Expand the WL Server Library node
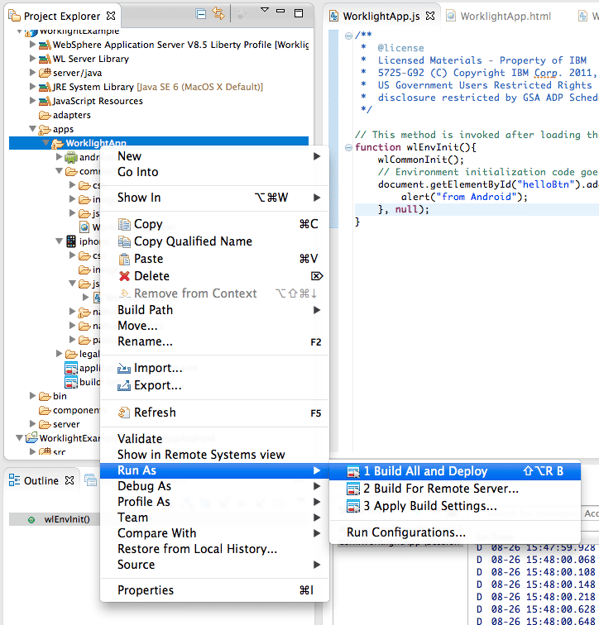The width and height of the screenshot is (599, 625). point(33,58)
